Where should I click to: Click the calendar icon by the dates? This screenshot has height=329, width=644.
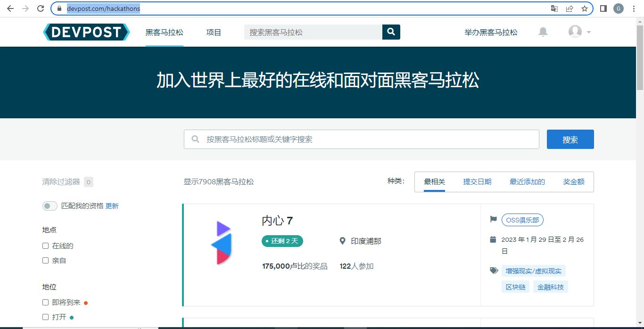(x=493, y=239)
